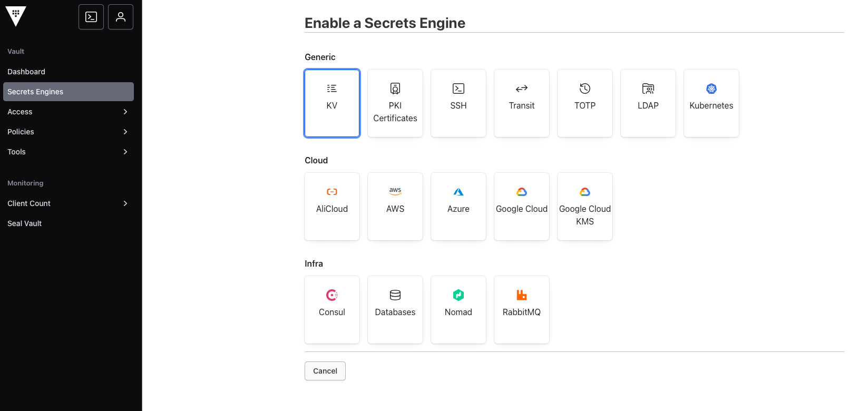Open the Vault console terminal icon
This screenshot has width=868, height=411.
pos(91,17)
